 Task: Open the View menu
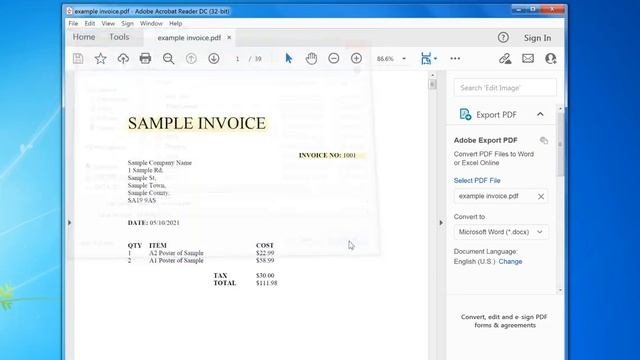coord(108,23)
